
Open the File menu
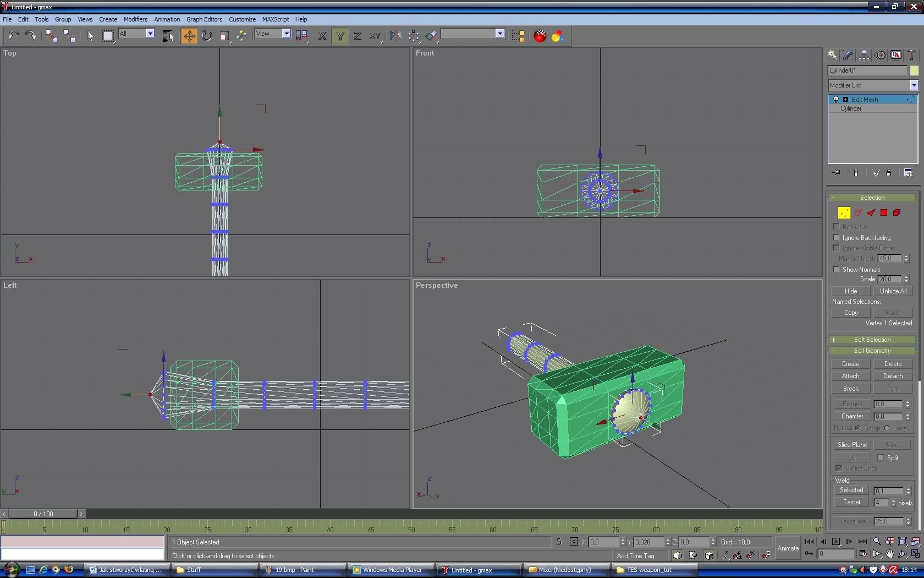[7, 19]
